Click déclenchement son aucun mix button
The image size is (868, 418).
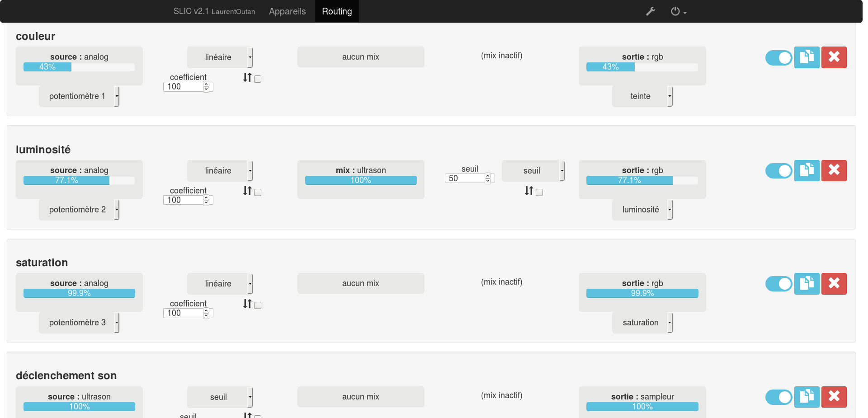coord(361,397)
